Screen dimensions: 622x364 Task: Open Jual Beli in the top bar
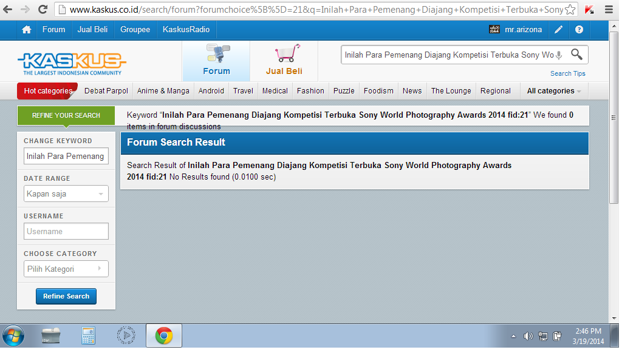[92, 30]
